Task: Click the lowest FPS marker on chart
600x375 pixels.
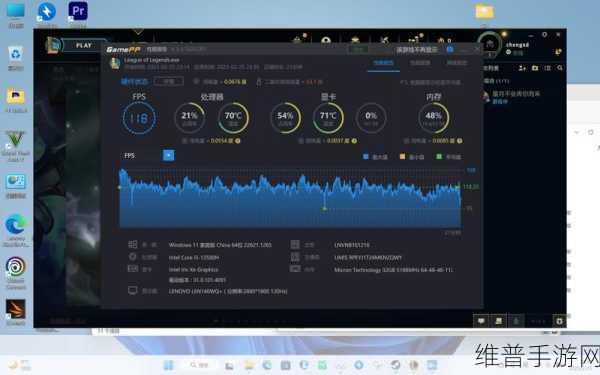Action: pyautogui.click(x=324, y=209)
